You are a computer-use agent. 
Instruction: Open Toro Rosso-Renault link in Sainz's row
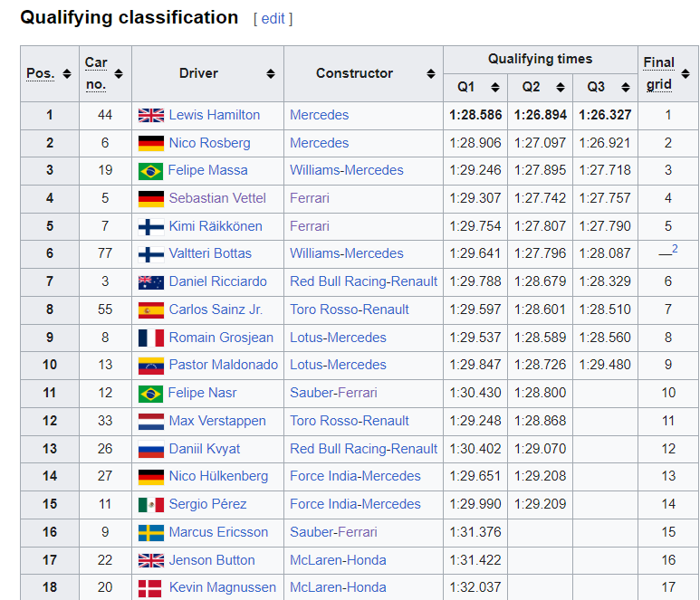[x=350, y=310]
